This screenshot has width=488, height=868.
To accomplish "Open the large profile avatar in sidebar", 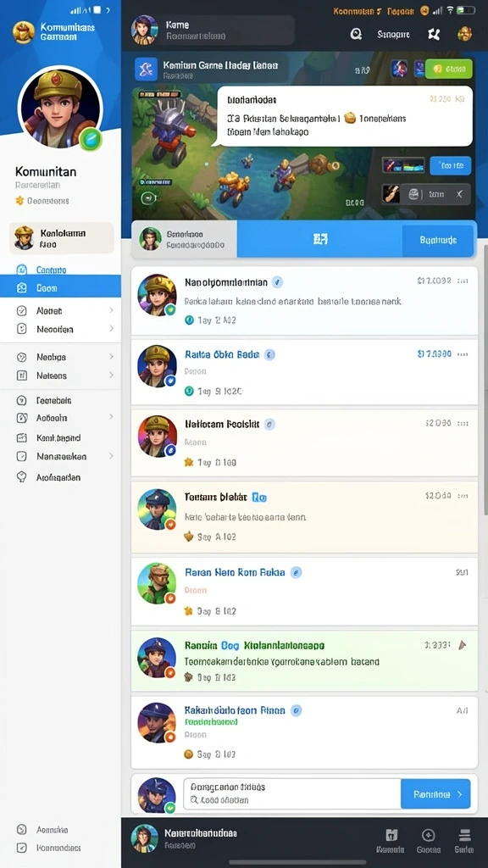I will [x=59, y=108].
